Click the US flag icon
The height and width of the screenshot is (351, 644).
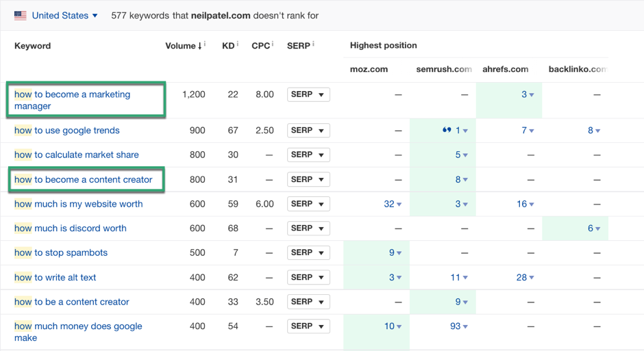[x=20, y=16]
